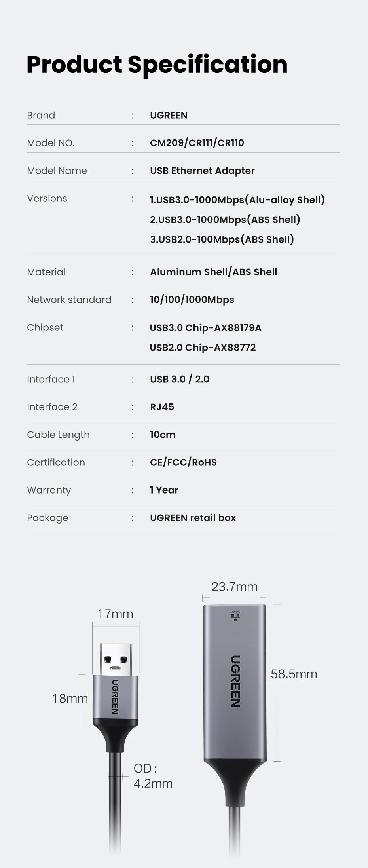
Task: Click the UGREEN logo on the USB plug
Action: click(115, 697)
